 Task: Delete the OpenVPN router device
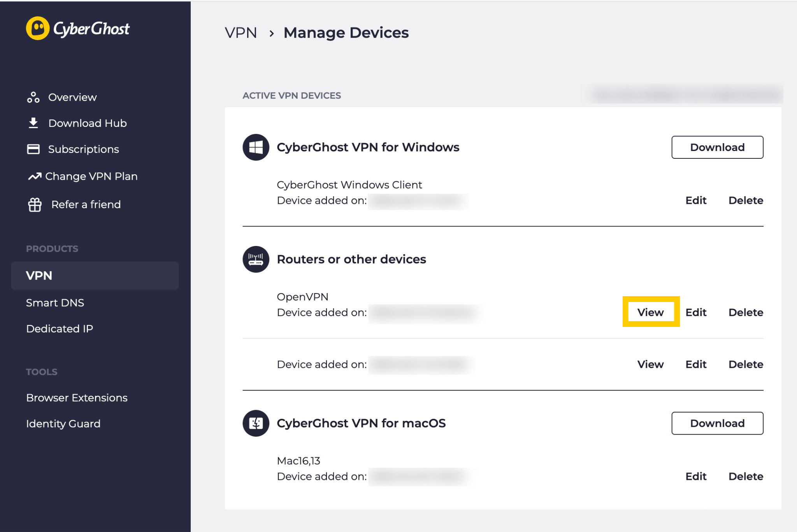(x=746, y=312)
